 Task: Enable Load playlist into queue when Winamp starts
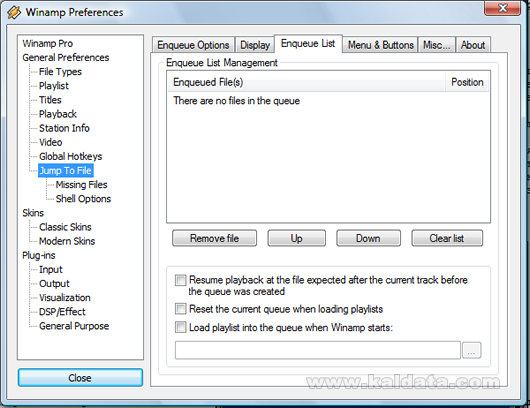click(180, 327)
